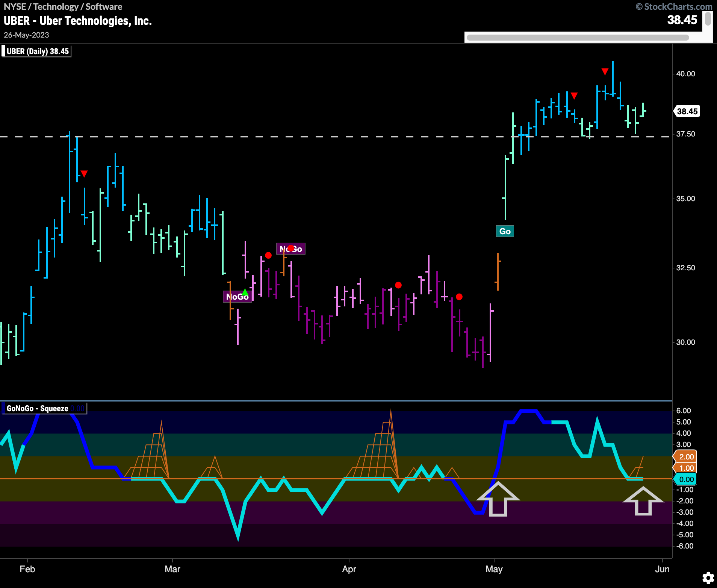This screenshot has width=717, height=588.
Task: Click the large 38.45 price in header
Action: click(x=682, y=20)
